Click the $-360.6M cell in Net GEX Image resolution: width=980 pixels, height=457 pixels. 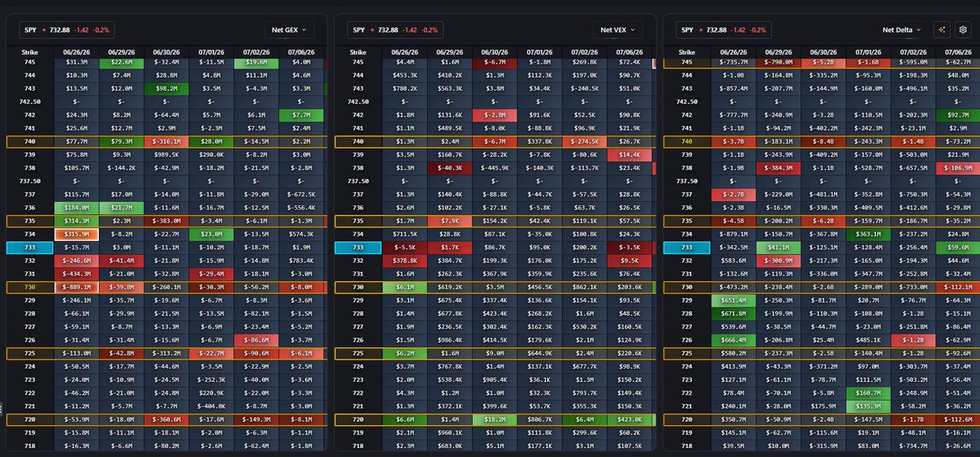tap(166, 419)
